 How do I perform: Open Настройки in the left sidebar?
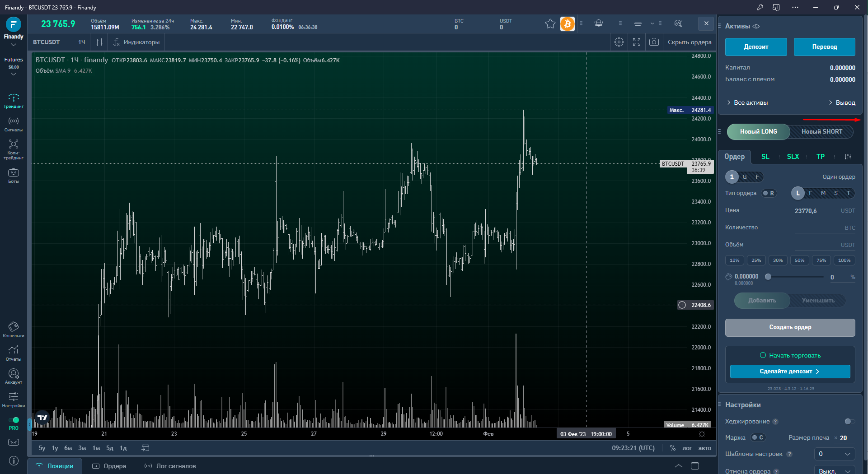pos(14,400)
